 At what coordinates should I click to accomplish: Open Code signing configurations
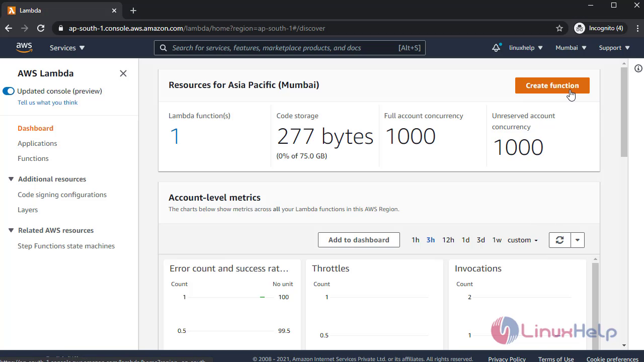(62, 195)
